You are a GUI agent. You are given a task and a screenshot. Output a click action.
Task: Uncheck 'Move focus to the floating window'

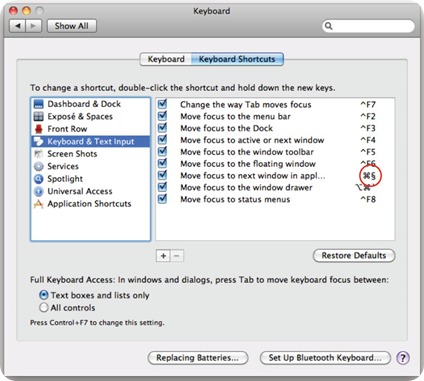click(x=162, y=163)
